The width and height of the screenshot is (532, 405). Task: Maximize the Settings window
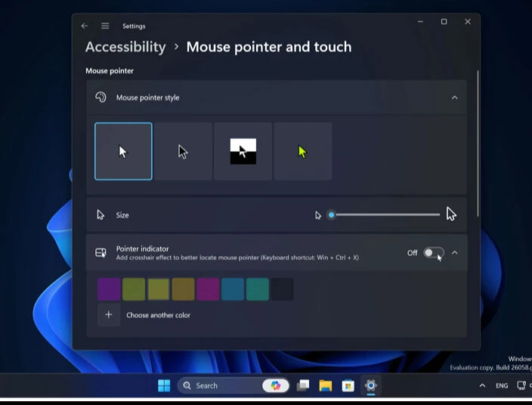coord(444,22)
